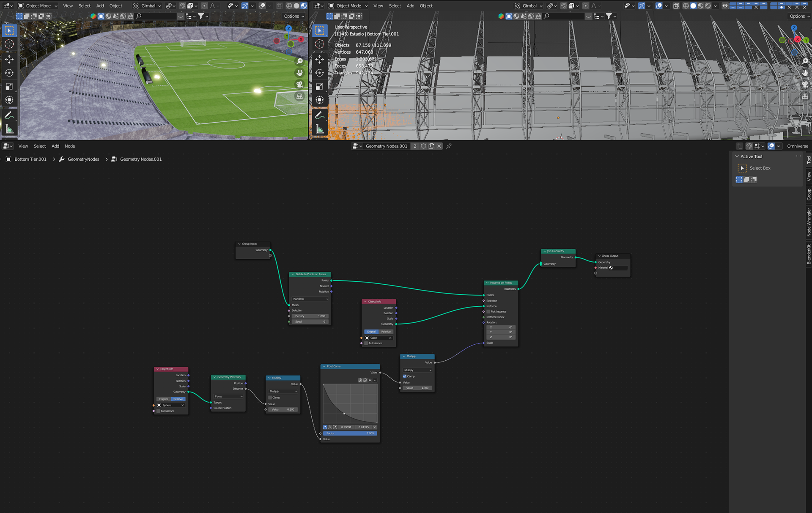
Task: Toggle snapping magnet in left viewport
Action: pos(182,6)
